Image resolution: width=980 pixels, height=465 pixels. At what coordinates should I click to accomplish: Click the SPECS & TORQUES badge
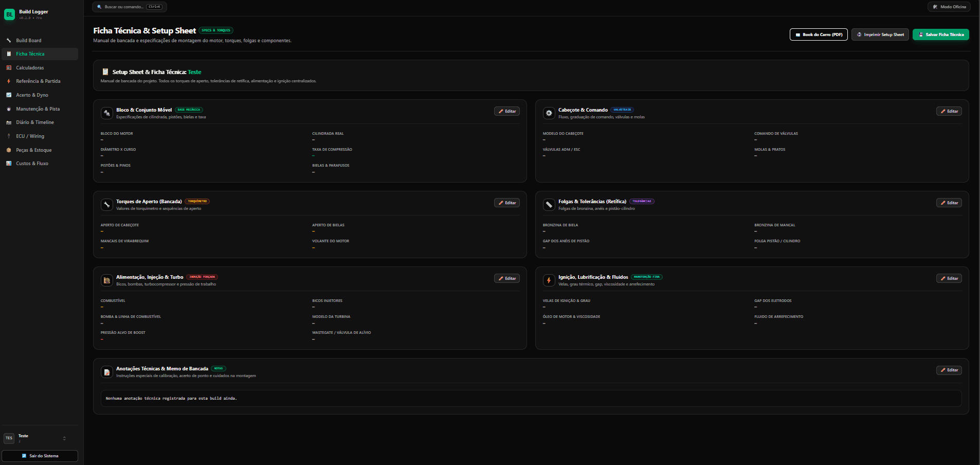coord(216,30)
